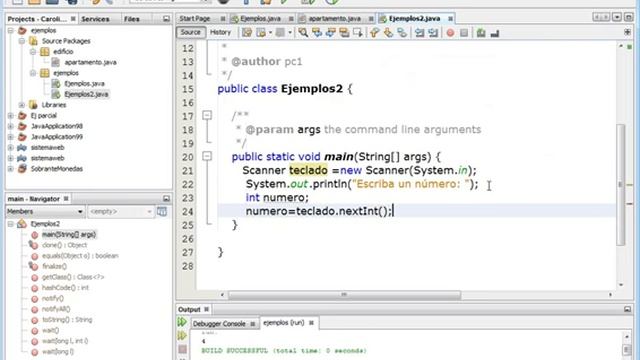Click Navigator filter icon beside empty combo
640x360 pixels.
click(162, 211)
